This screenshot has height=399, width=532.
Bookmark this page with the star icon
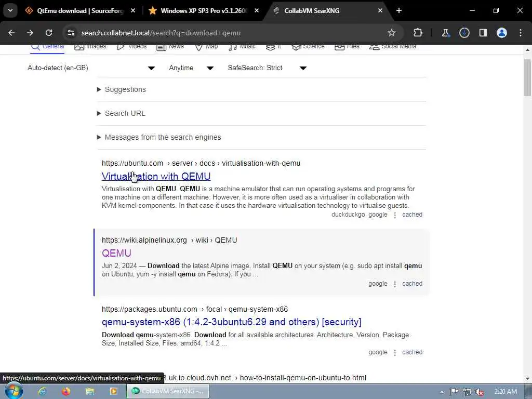[392, 33]
